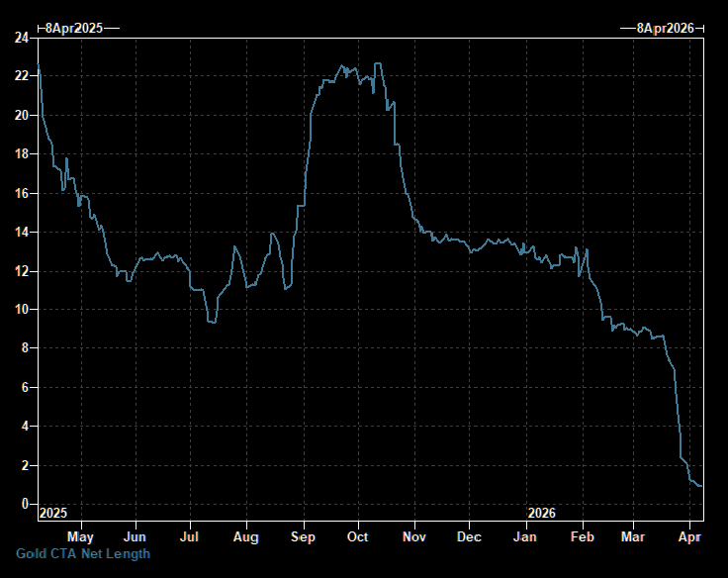The width and height of the screenshot is (728, 578).
Task: Select the 0 value on the y-axis
Action: coord(25,504)
